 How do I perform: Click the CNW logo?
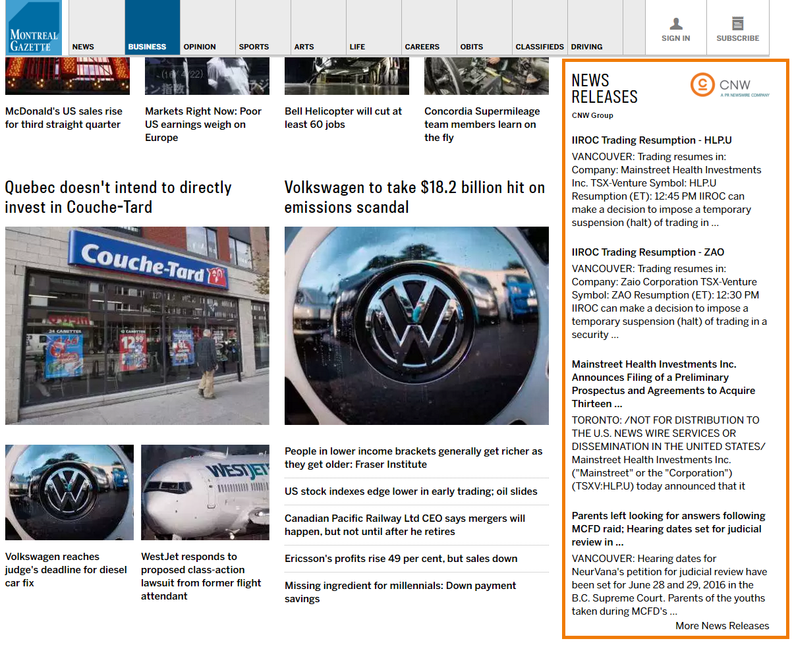click(x=730, y=85)
